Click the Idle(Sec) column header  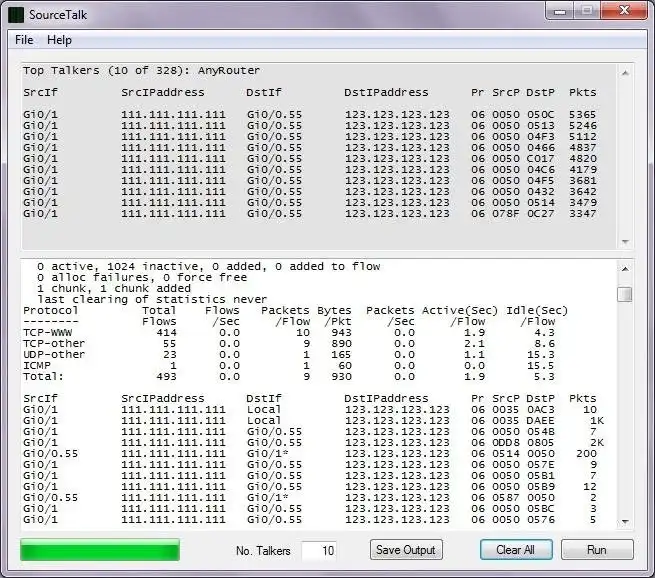tap(537, 310)
